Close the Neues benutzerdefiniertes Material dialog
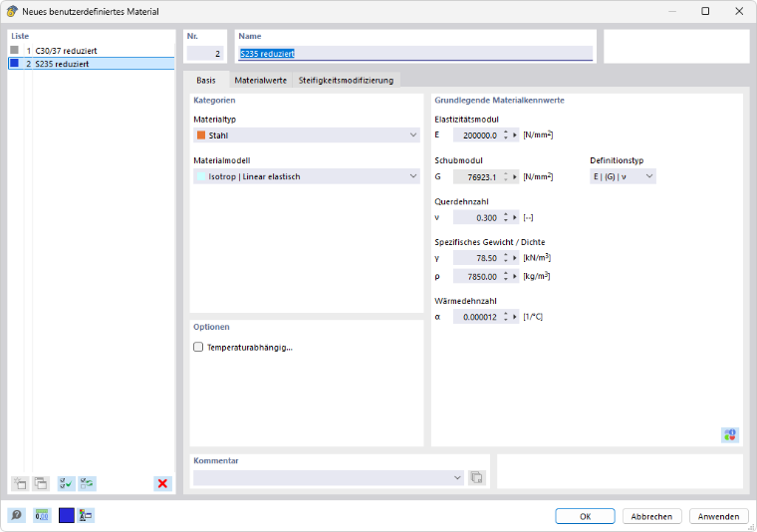 [739, 11]
